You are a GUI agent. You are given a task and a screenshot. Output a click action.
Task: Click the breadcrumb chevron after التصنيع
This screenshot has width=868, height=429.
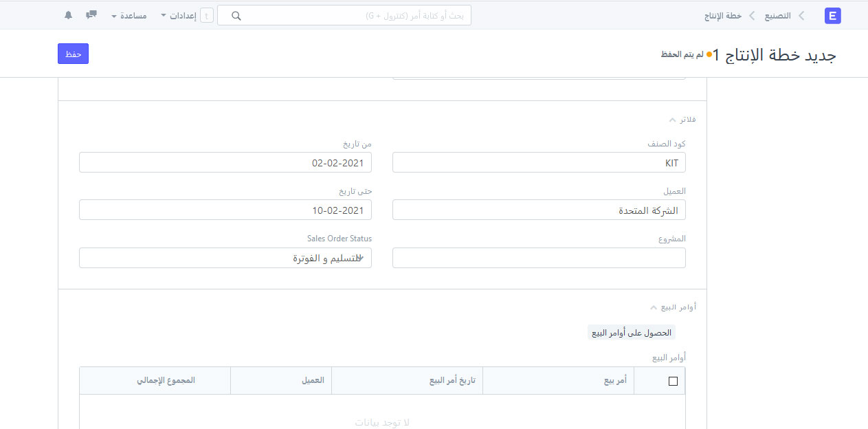pos(801,16)
